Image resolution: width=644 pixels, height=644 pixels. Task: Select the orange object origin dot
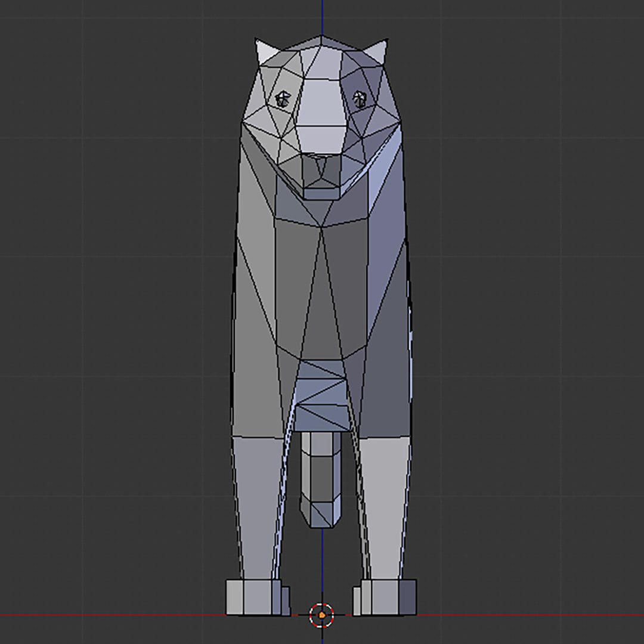[322, 615]
